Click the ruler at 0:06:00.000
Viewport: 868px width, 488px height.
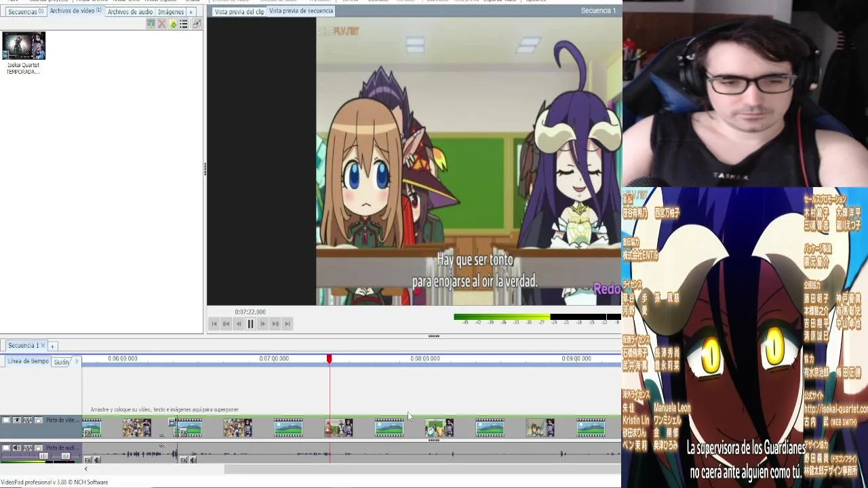pyautogui.click(x=123, y=359)
